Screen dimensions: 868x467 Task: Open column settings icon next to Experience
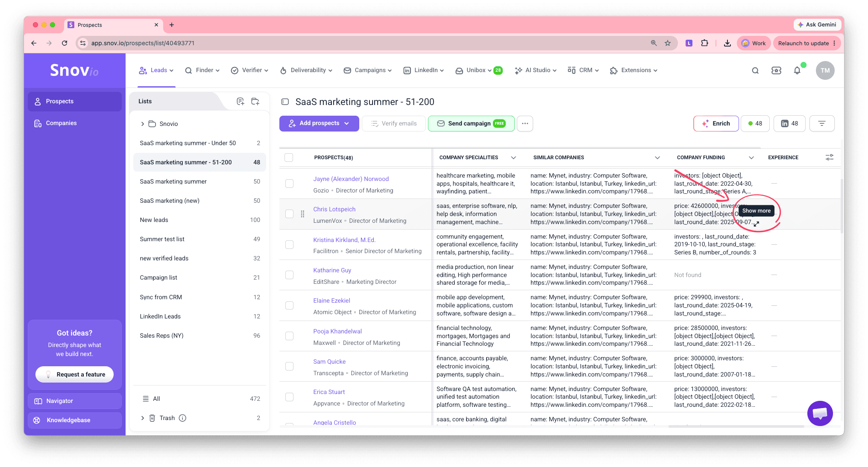click(x=829, y=158)
